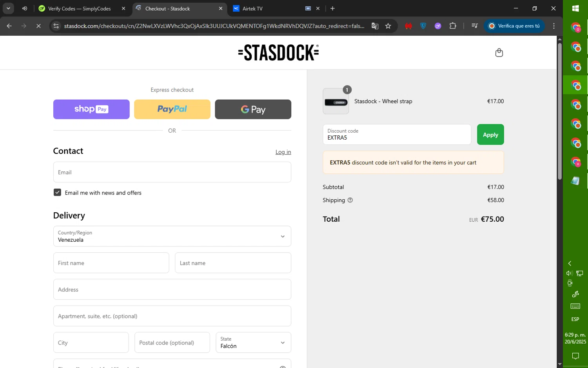Screen dimensions: 588x368
Task: Click the forward navigation arrow
Action: (24, 26)
